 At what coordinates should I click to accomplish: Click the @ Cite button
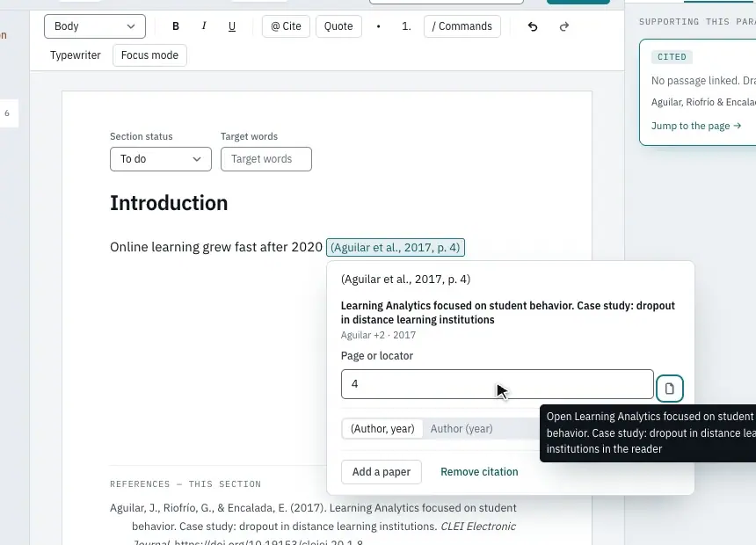pyautogui.click(x=286, y=26)
